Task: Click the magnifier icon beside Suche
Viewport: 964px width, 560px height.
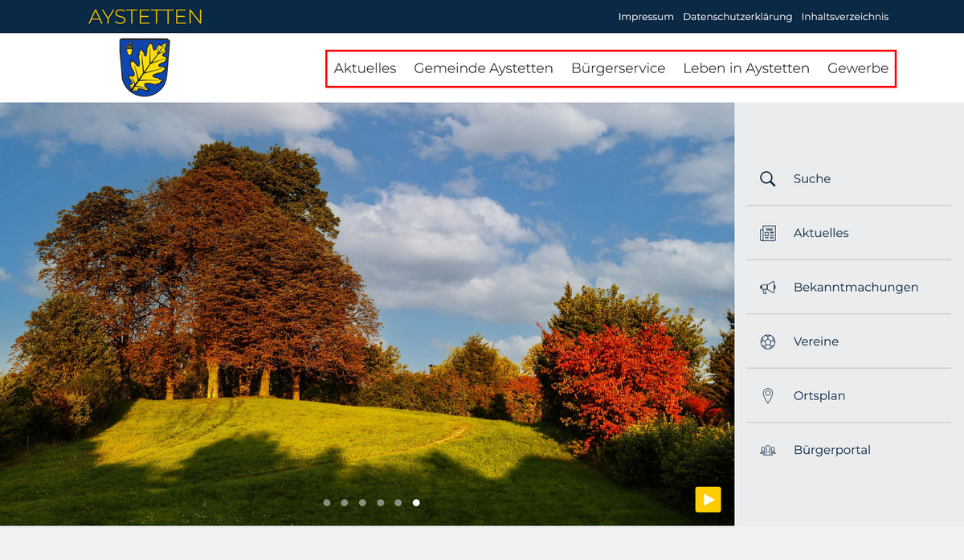Action: pos(767,178)
